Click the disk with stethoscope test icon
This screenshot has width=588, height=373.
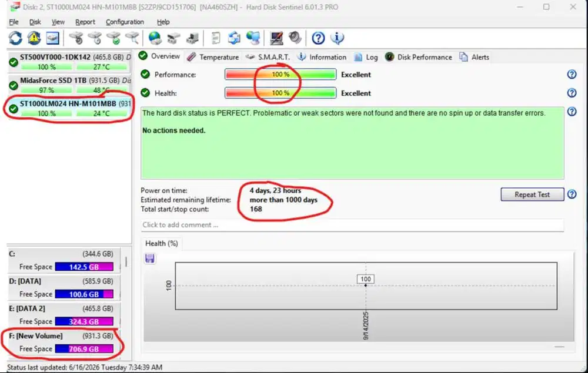76,38
